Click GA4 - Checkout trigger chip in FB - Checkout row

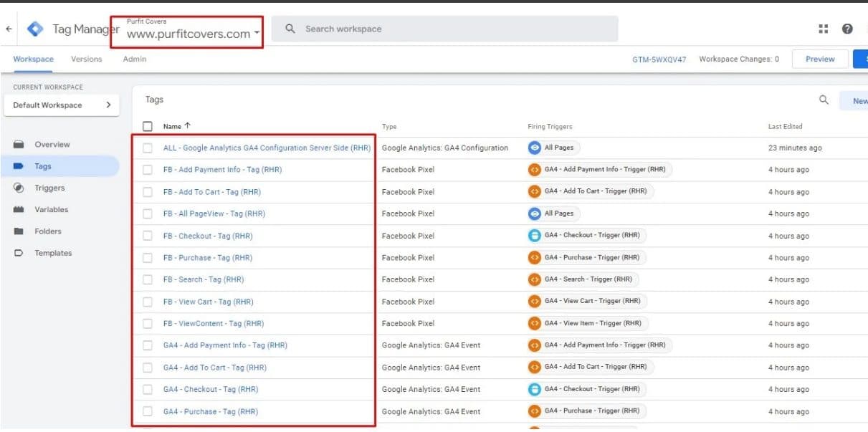(x=586, y=235)
